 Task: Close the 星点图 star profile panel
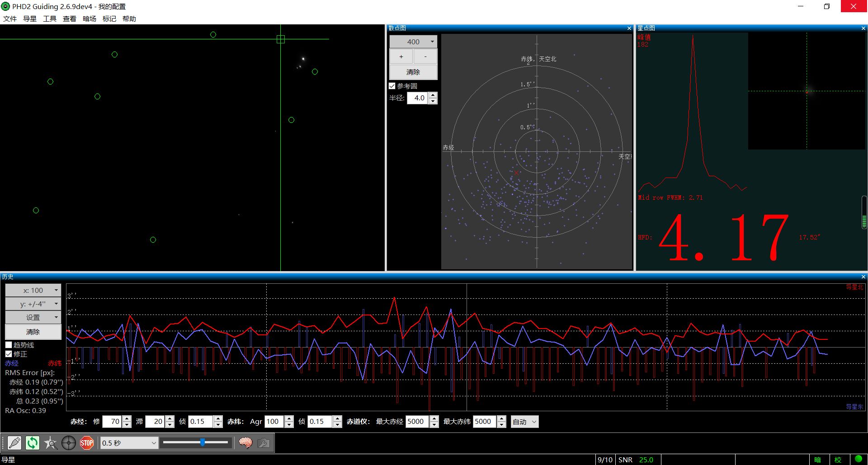(x=863, y=28)
